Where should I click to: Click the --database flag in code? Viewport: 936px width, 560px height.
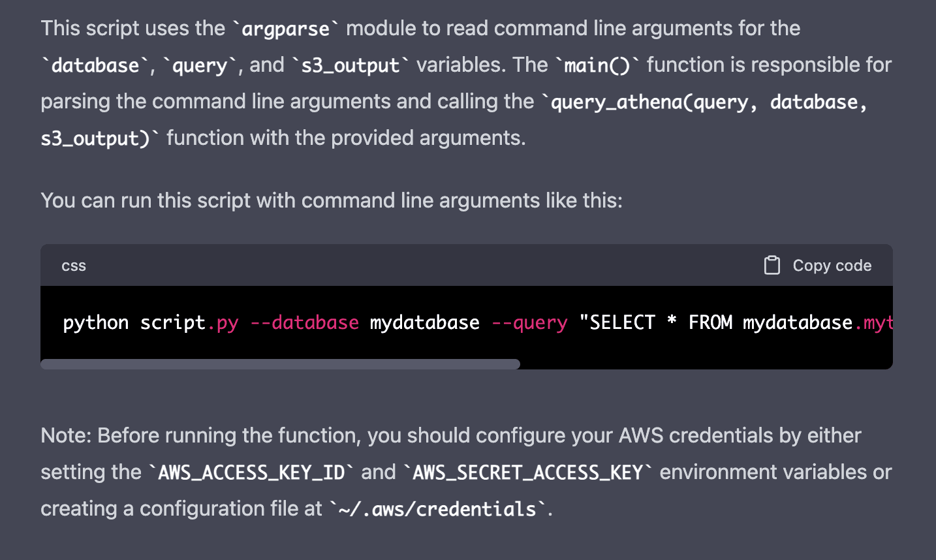point(304,323)
